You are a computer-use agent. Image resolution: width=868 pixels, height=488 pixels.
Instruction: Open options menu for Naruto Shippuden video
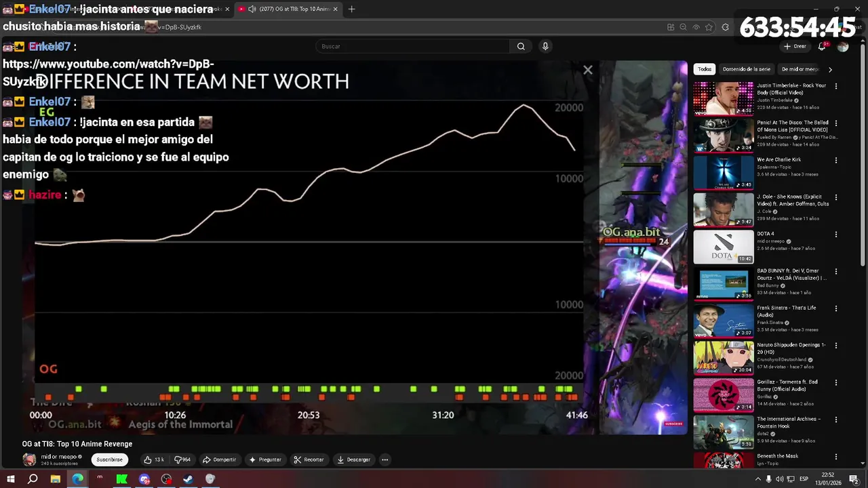[836, 346]
